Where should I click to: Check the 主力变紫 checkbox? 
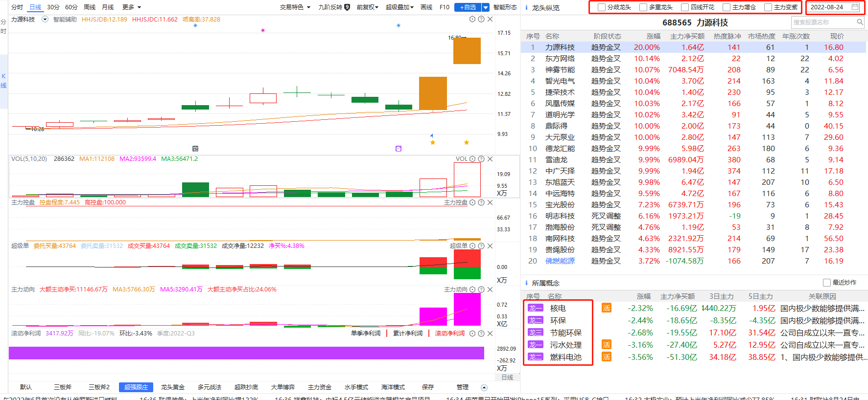768,7
